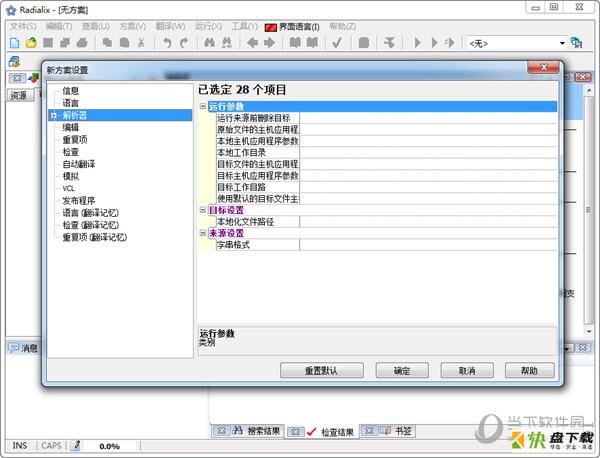Open the 文件(S) menu
The width and height of the screenshot is (600, 458).
(x=23, y=26)
